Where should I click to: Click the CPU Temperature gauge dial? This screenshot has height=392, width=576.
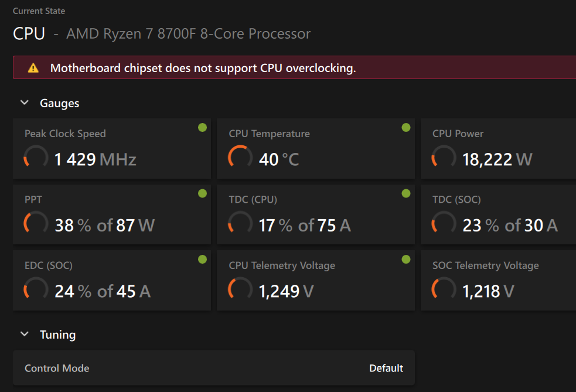pyautogui.click(x=240, y=158)
